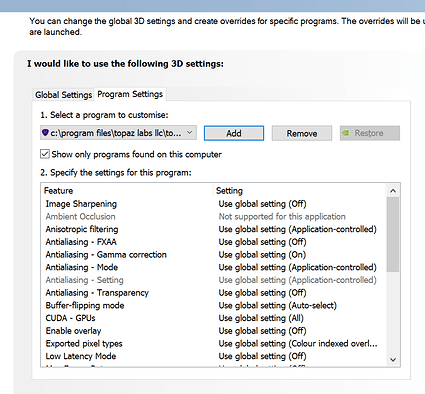Select Antialiasing - Gamma correction feature
The image size is (425, 394).
point(106,254)
